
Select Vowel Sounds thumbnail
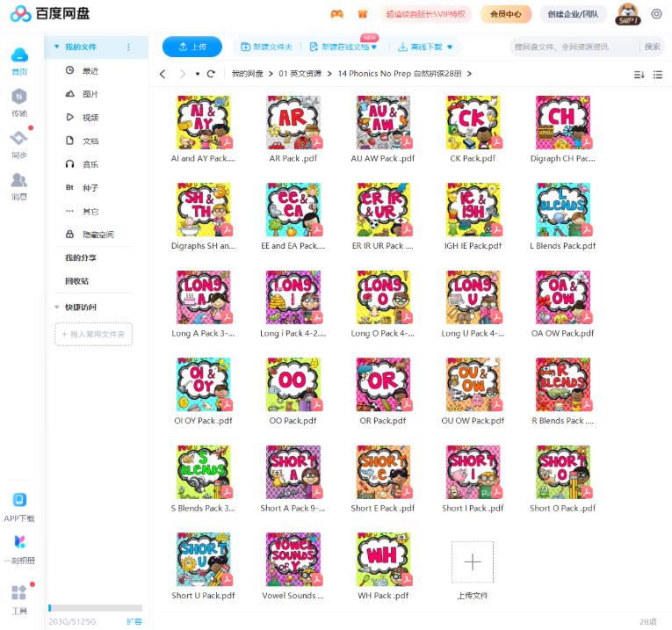coord(293,560)
